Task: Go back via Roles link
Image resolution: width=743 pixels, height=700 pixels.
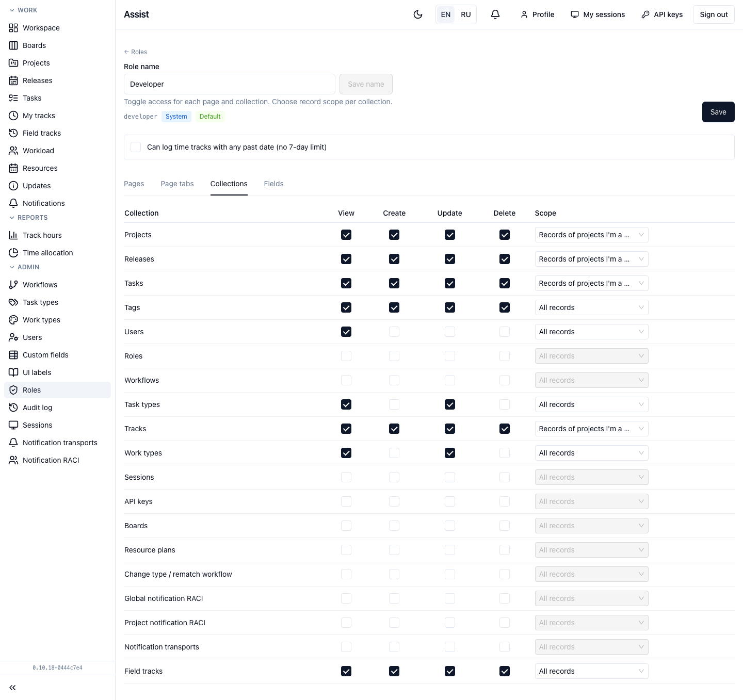Action: click(x=136, y=52)
